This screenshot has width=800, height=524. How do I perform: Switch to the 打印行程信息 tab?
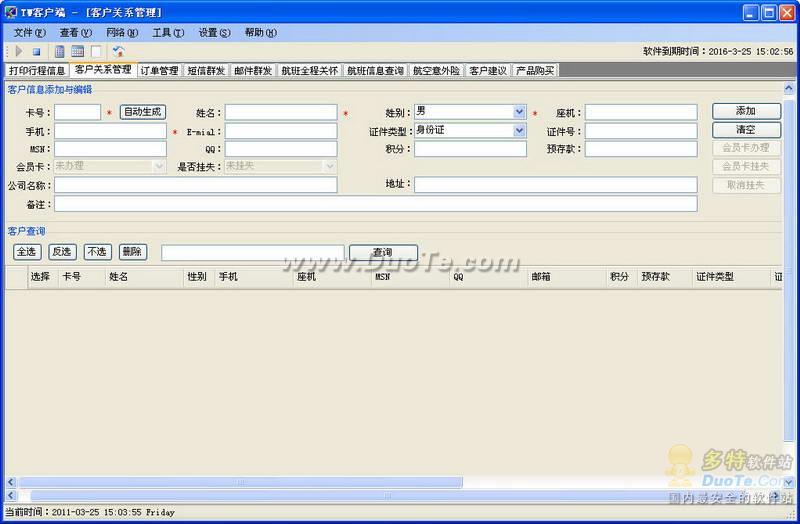pyautogui.click(x=37, y=70)
